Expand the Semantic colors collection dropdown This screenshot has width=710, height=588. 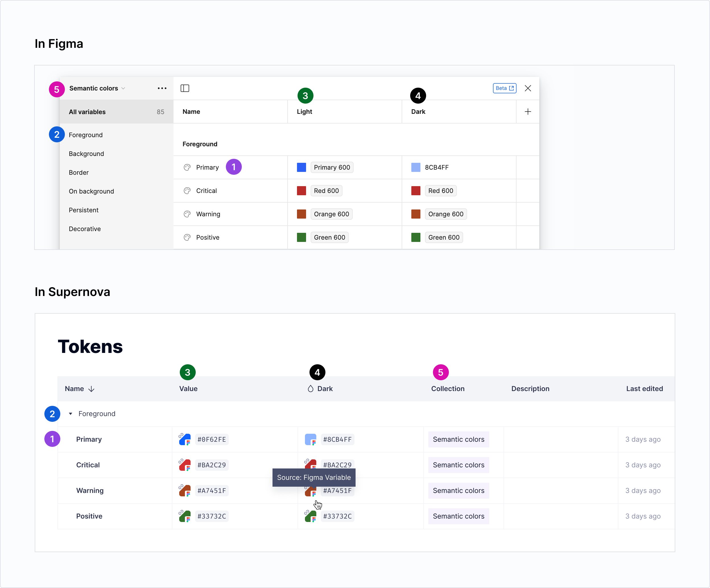[x=97, y=88]
